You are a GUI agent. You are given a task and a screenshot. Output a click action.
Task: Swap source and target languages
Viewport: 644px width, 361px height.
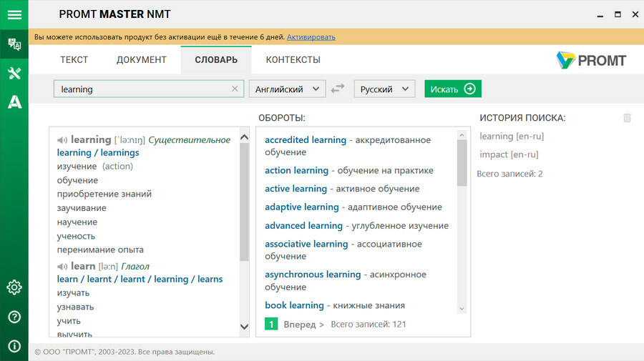(338, 89)
